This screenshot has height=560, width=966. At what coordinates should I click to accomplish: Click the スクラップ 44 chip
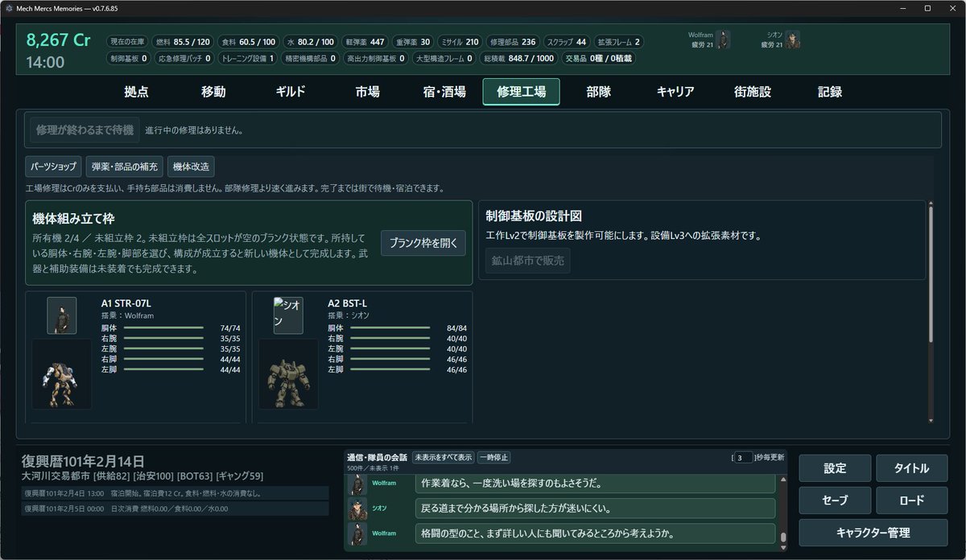(x=567, y=42)
